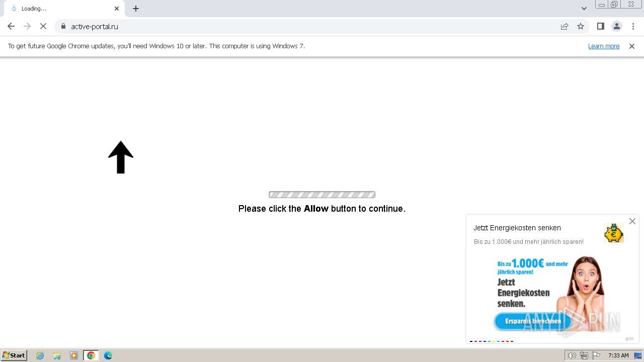The height and width of the screenshot is (362, 644).
Task: Open Windows Explorer folder taskbar icon
Action: (57, 355)
